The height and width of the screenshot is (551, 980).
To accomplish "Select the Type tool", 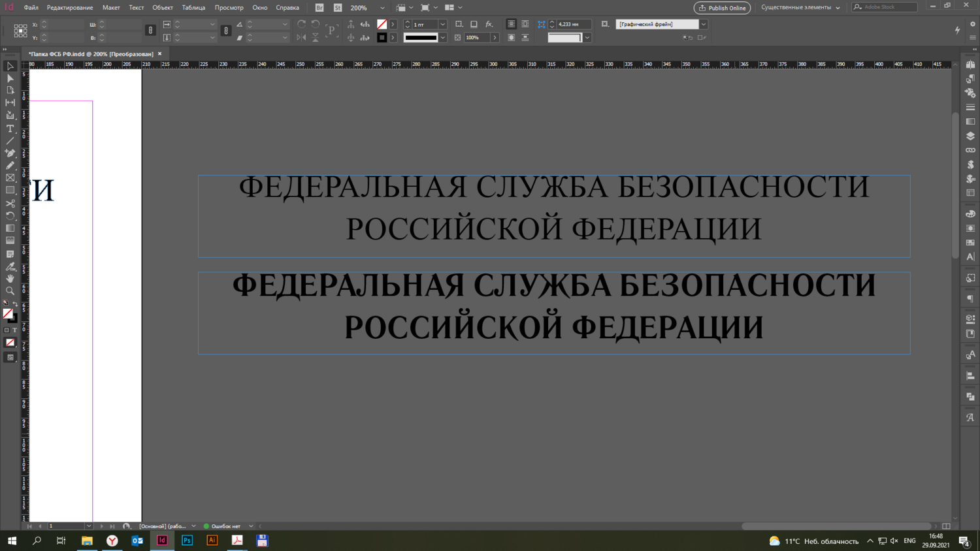I will coord(10,129).
